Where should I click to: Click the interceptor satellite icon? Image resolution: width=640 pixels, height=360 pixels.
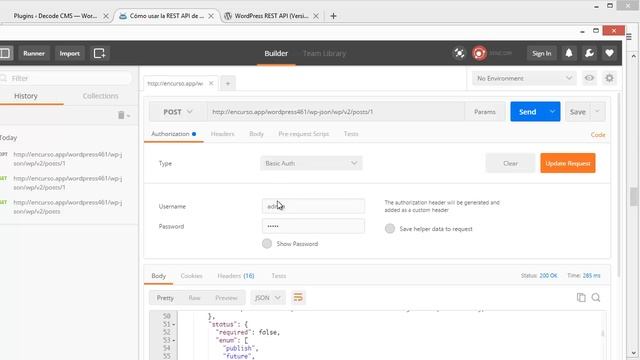coord(459,53)
